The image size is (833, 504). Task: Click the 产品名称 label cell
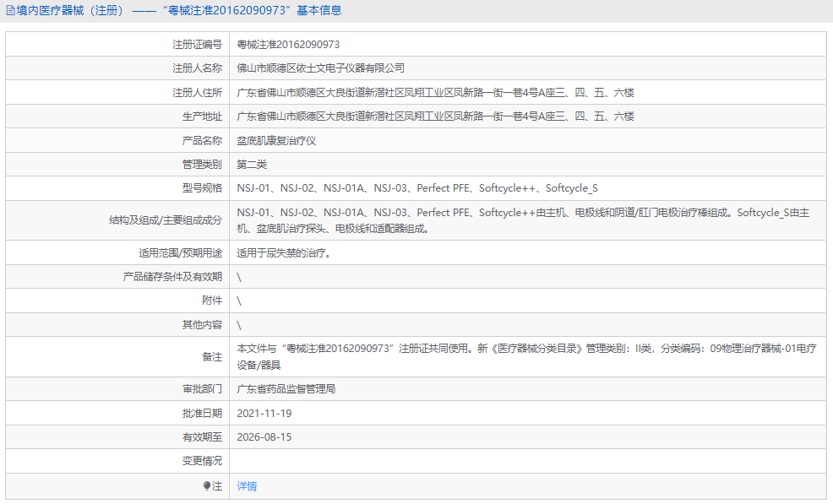click(x=117, y=140)
